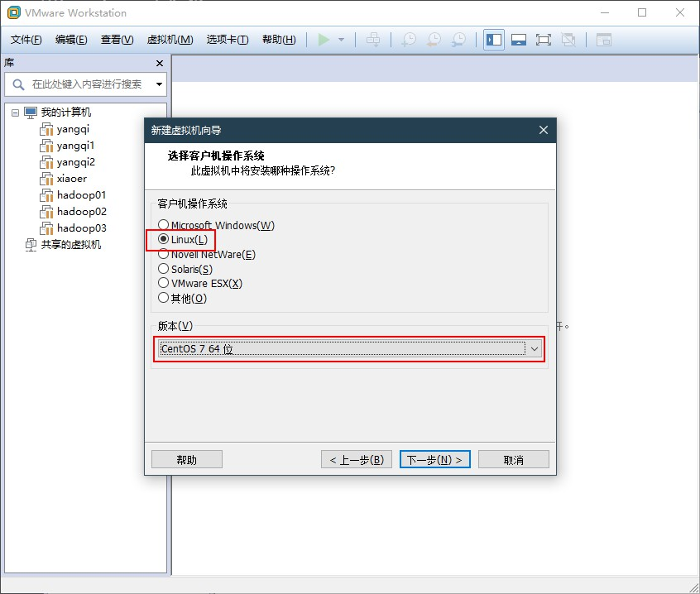
Task: Open the Snapshot Manager icon
Action: coord(459,39)
